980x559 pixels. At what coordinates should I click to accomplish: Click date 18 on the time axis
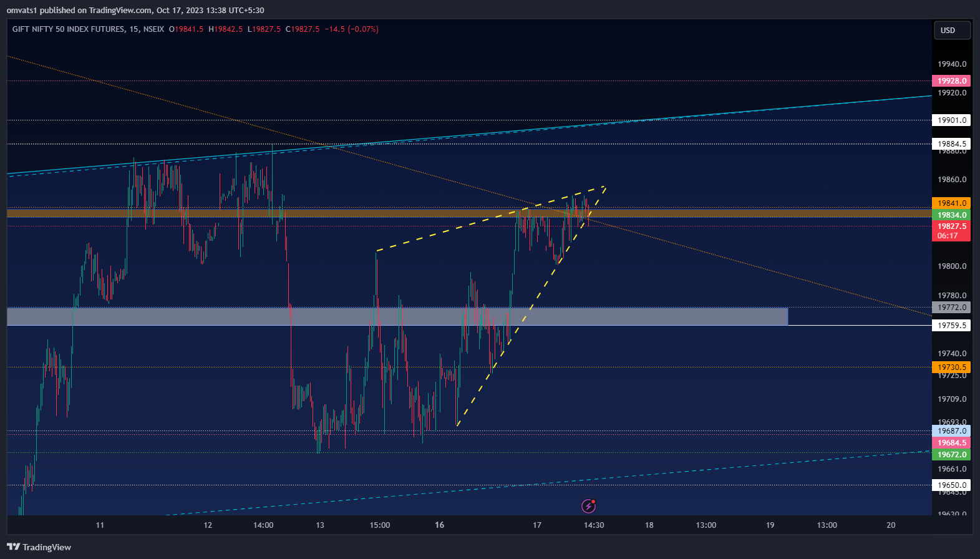[649, 525]
